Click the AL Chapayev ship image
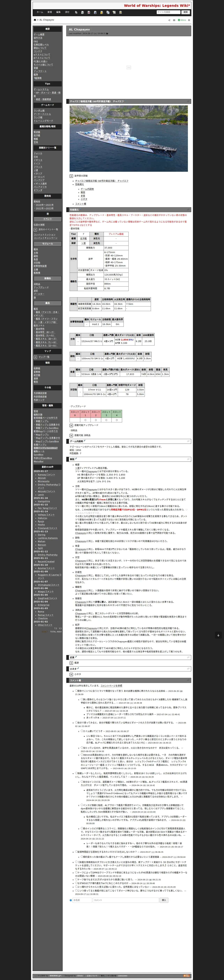The image size is (224, 980). coord(128,138)
